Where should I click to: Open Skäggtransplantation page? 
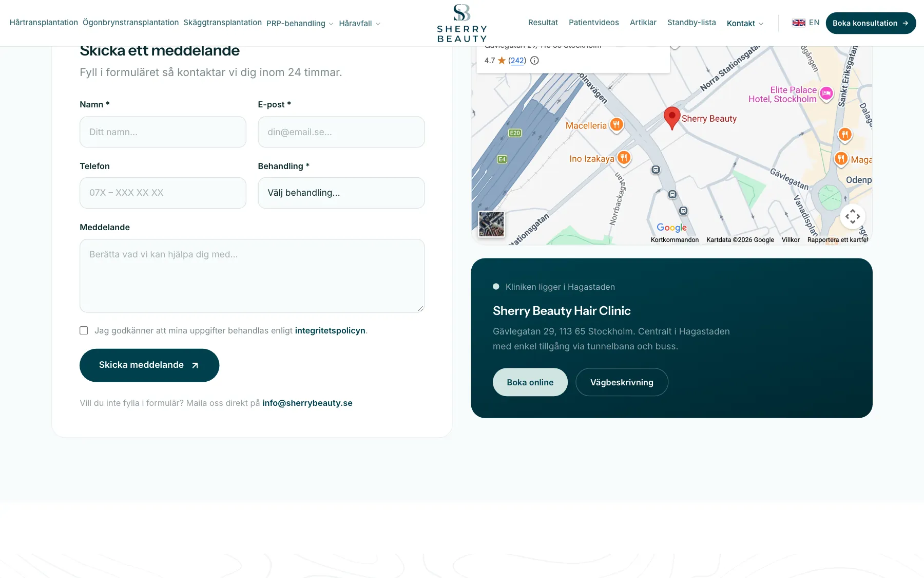coord(222,23)
